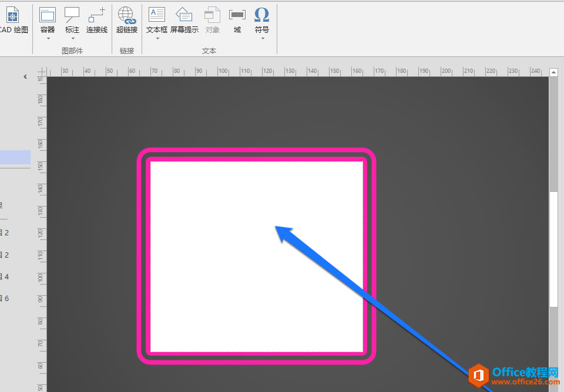Click the Container (容器) icon
Viewport: 564px width, 392px height.
[48, 15]
